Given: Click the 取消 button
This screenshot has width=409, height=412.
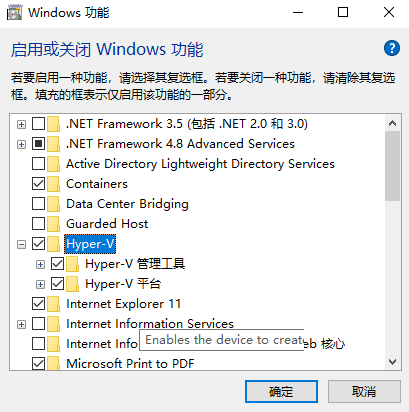Looking at the screenshot, I should click(364, 391).
